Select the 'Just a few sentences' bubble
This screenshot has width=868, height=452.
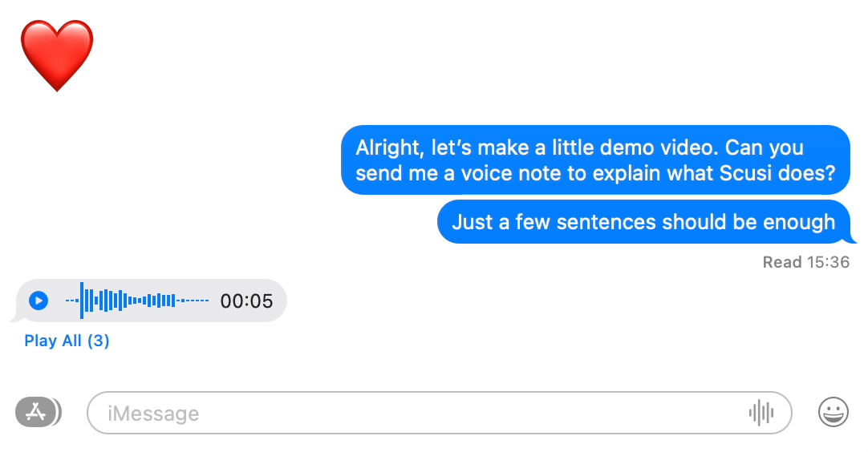[643, 221]
